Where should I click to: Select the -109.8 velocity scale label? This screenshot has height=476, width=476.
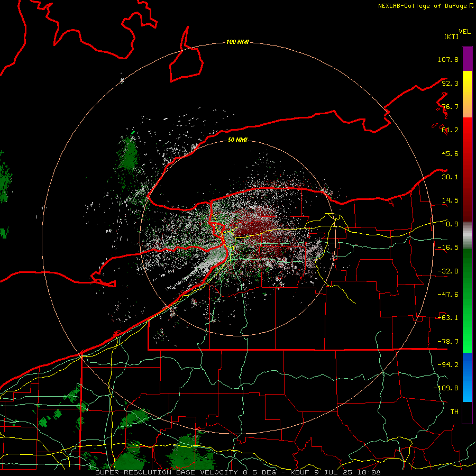446,388
